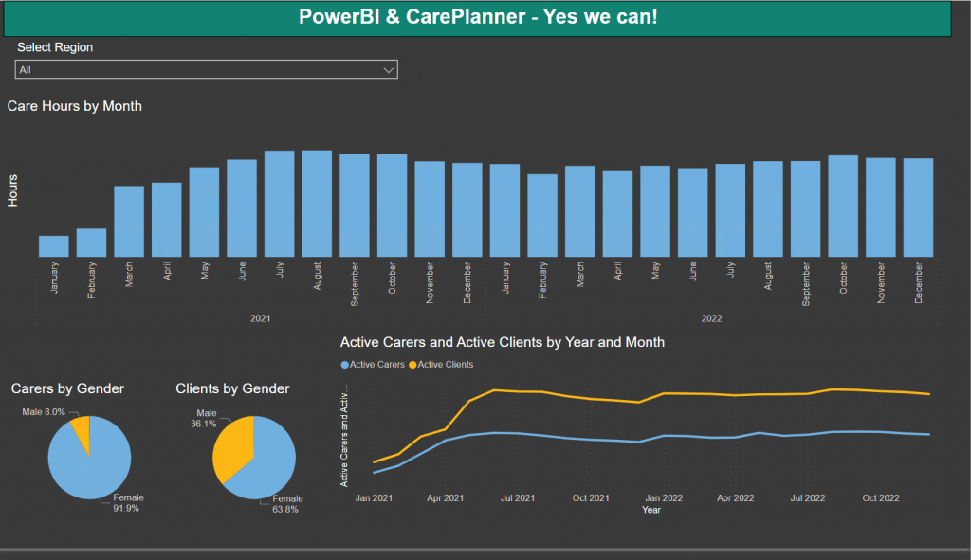Click the December 2021 care hours bar

467,210
